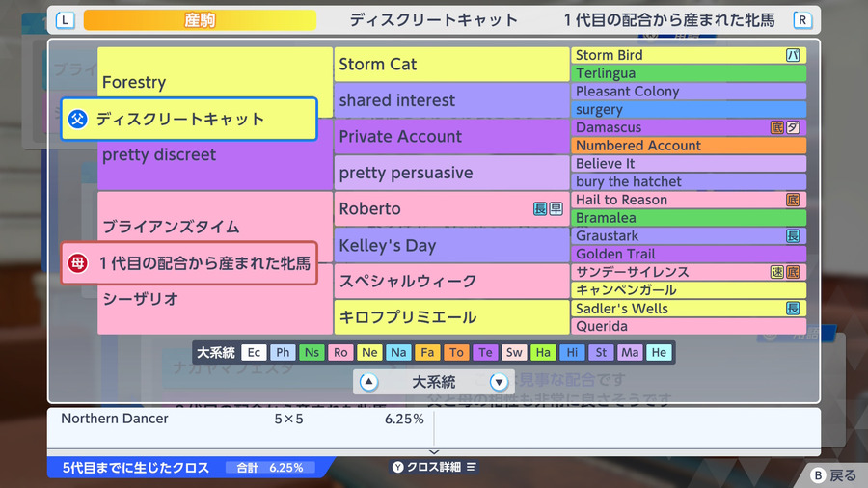Click the Hi lineage swatch
This screenshot has height=488, width=868.
[572, 352]
